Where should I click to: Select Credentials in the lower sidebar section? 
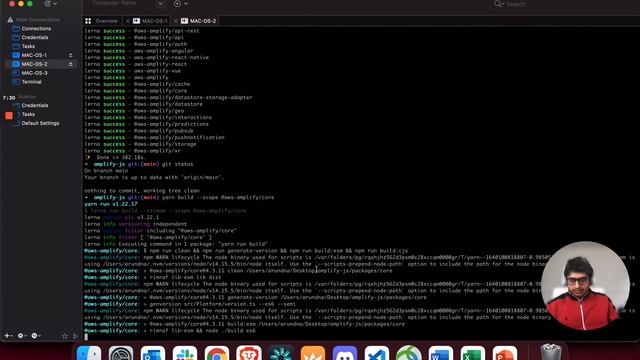tap(35, 105)
